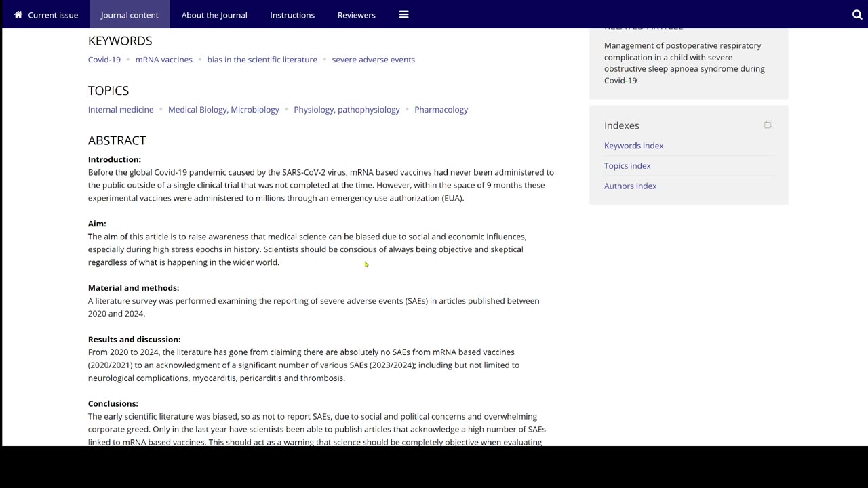Image resolution: width=868 pixels, height=488 pixels.
Task: Follow the Covid-19 keyword link
Action: 104,60
